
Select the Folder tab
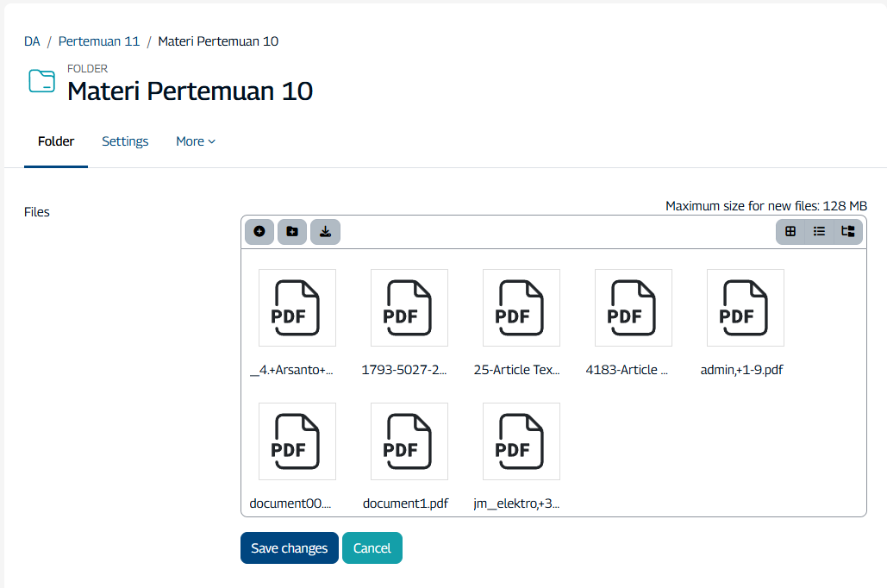click(x=56, y=141)
